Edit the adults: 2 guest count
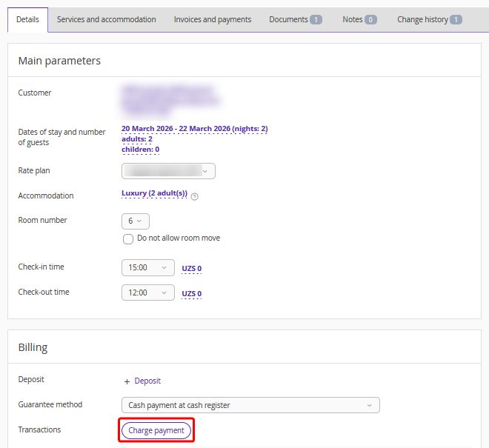 point(136,139)
